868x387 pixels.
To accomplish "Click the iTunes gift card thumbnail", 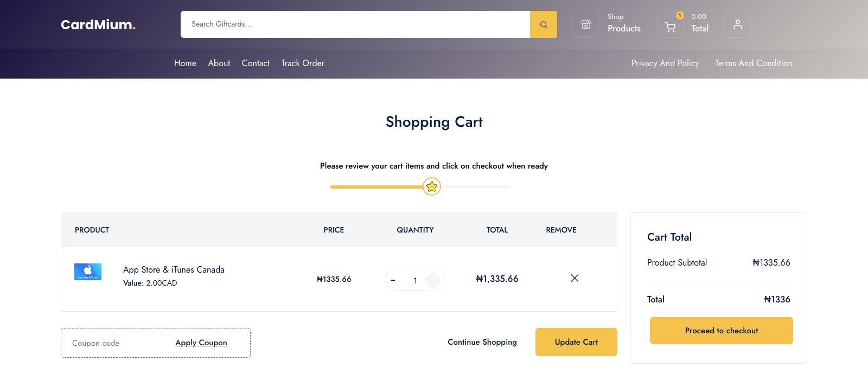I will coord(87,272).
